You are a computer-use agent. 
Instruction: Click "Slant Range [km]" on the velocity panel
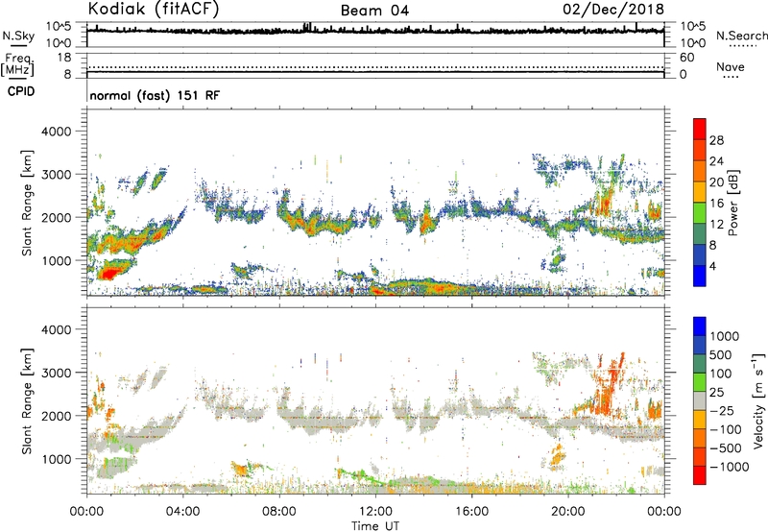pos(27,401)
